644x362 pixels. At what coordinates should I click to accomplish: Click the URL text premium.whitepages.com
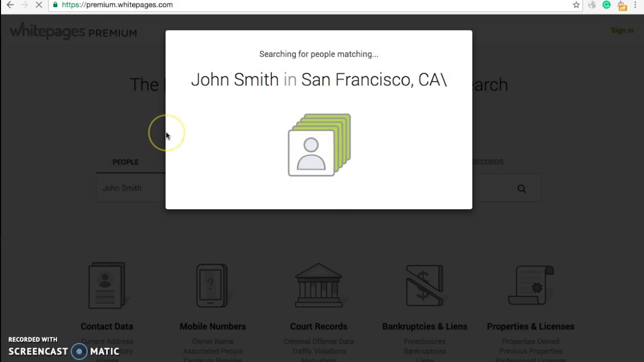coord(117,5)
